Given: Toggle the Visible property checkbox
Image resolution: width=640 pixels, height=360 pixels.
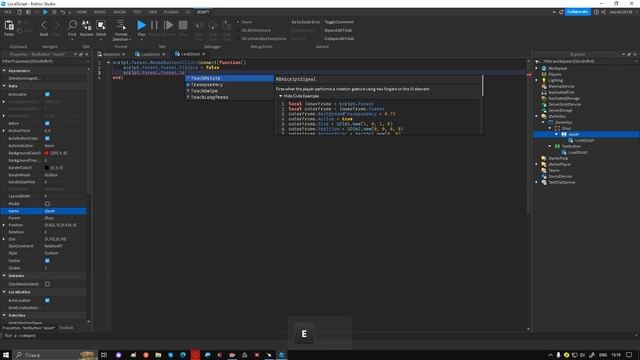Looking at the screenshot, I should click(47, 260).
